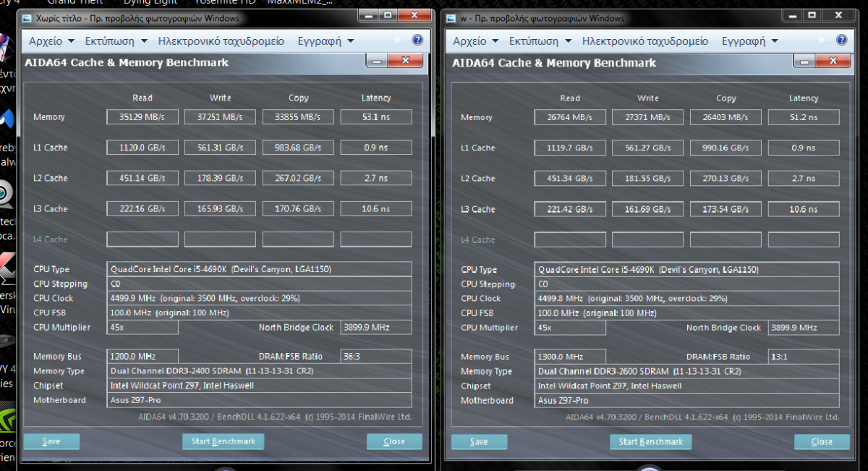Select the memory latency value 51.2 ns
Viewport: 868px width, 471px height.
(804, 117)
